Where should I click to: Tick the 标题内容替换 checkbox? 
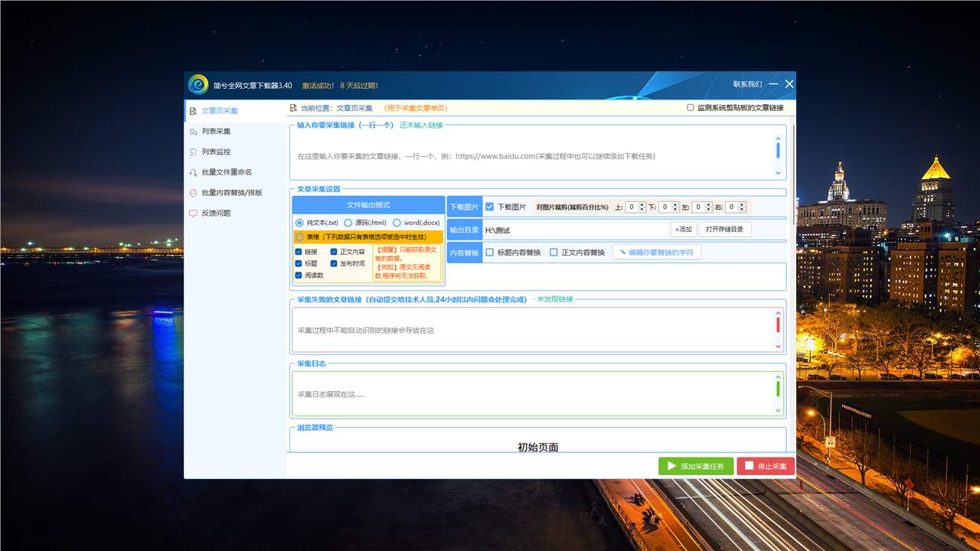coord(490,253)
